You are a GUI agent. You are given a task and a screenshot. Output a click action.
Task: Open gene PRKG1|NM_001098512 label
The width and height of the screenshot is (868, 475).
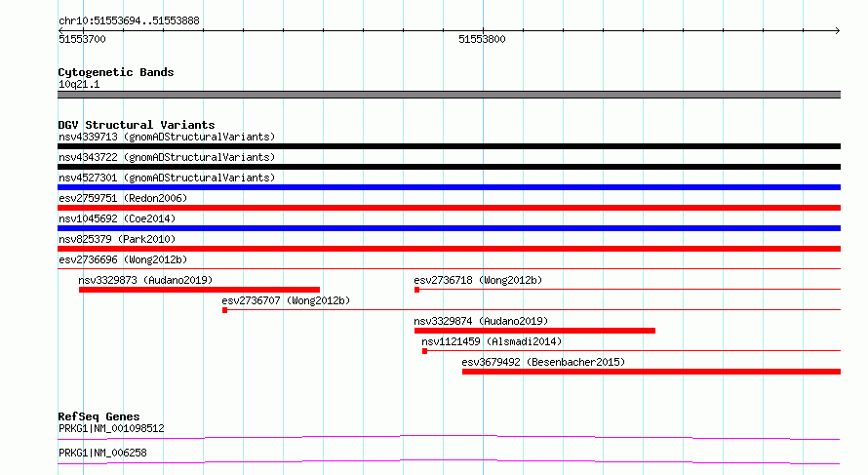pos(111,428)
